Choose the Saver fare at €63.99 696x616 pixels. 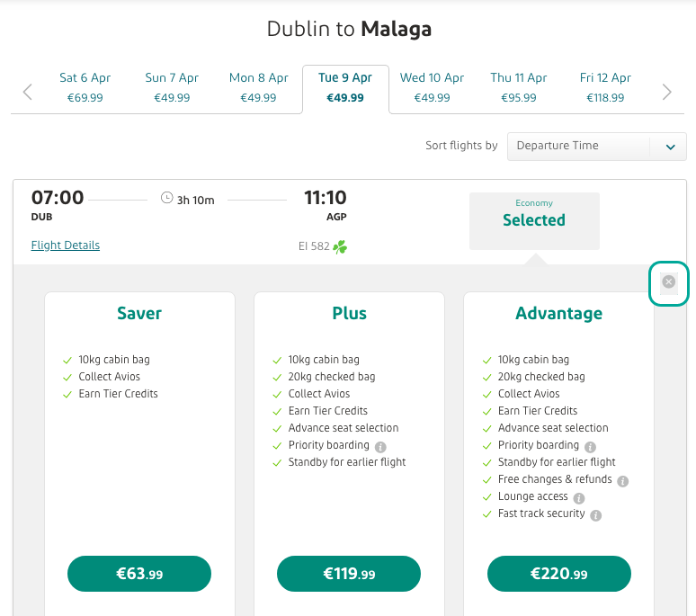[139, 573]
